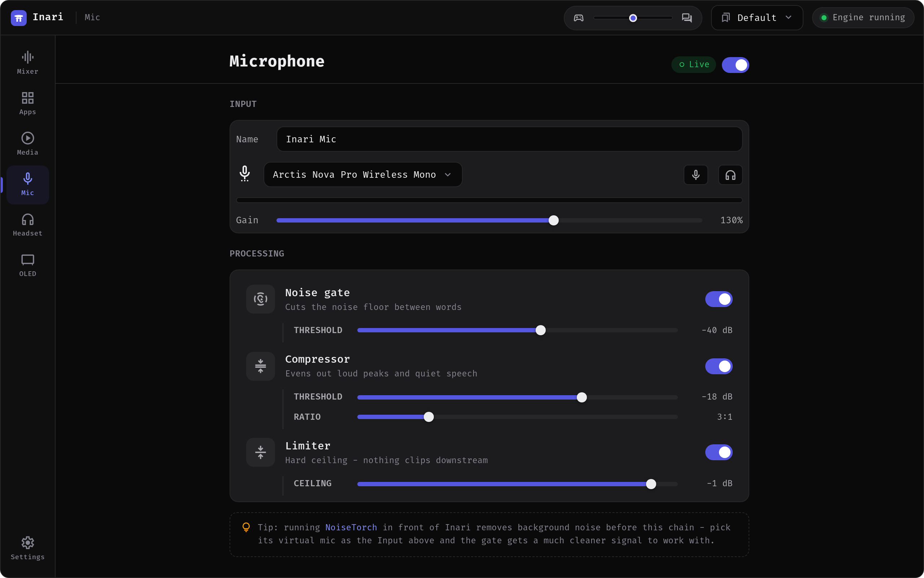Click the Engine running status pill
This screenshot has width=924, height=578.
[863, 18]
